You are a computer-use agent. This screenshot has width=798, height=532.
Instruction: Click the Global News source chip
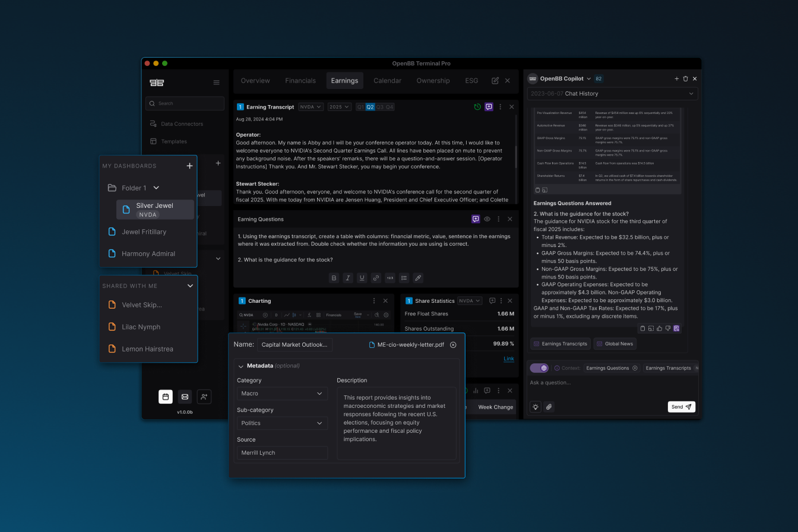click(x=615, y=344)
